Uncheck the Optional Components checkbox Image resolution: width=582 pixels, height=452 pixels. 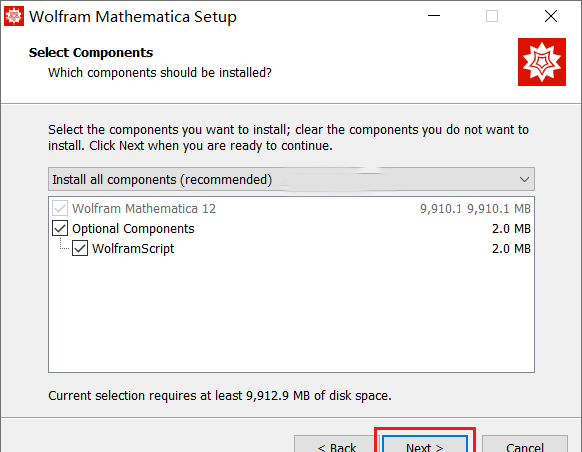coord(60,228)
